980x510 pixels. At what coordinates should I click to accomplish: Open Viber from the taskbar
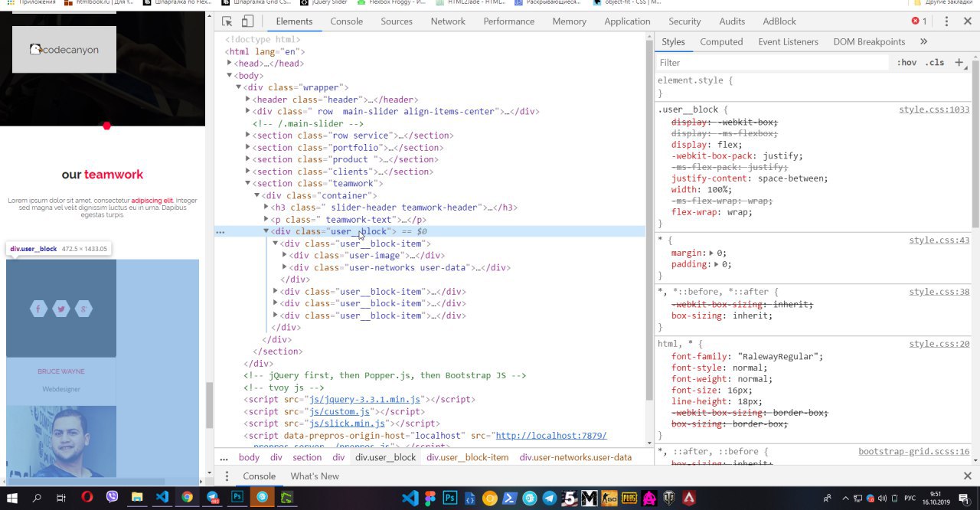112,498
